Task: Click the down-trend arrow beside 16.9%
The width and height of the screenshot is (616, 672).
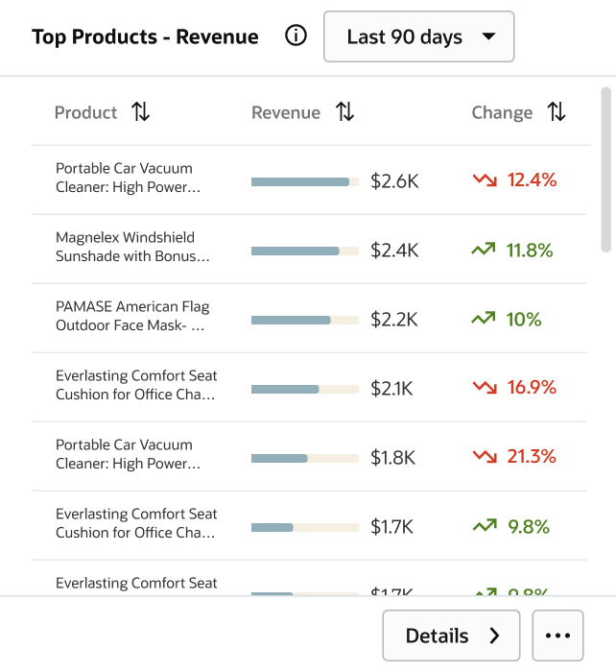Action: [484, 388]
